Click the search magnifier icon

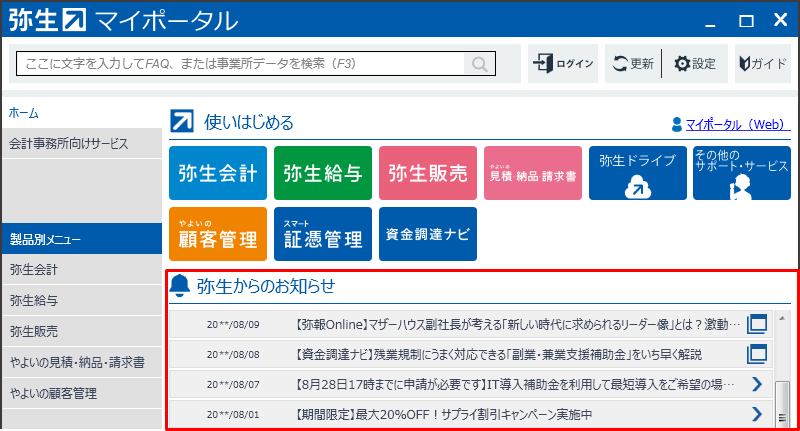[x=479, y=64]
